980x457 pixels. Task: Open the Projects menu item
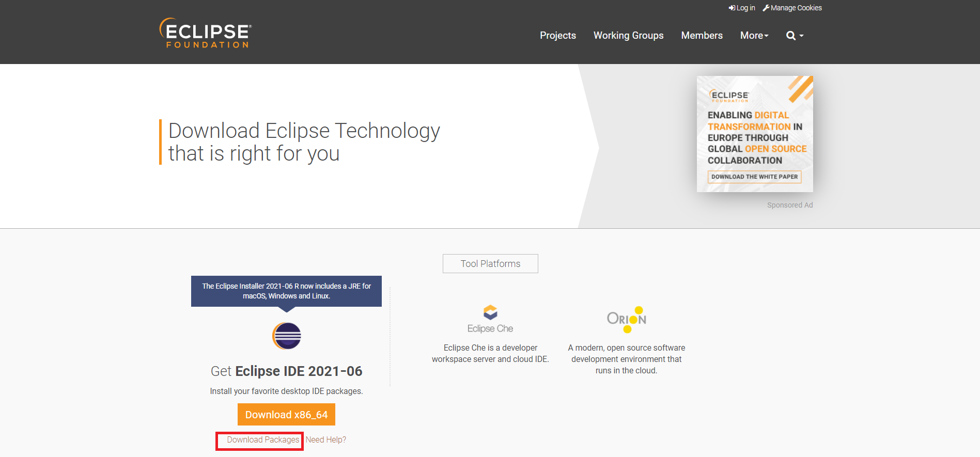click(558, 36)
